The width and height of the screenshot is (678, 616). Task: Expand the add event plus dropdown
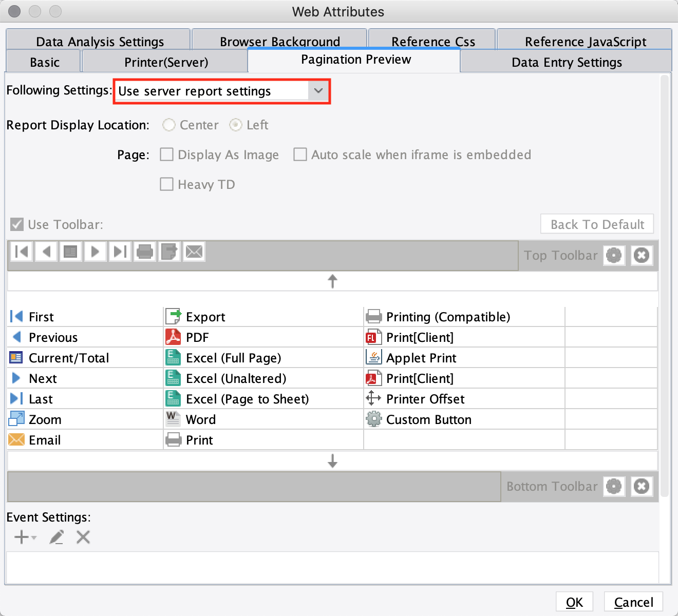point(25,537)
